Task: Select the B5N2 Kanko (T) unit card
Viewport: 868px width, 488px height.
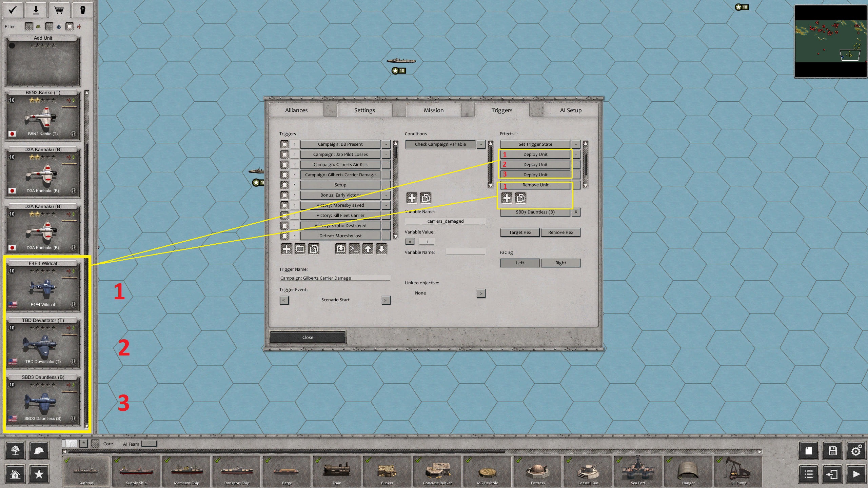Action: 43,115
